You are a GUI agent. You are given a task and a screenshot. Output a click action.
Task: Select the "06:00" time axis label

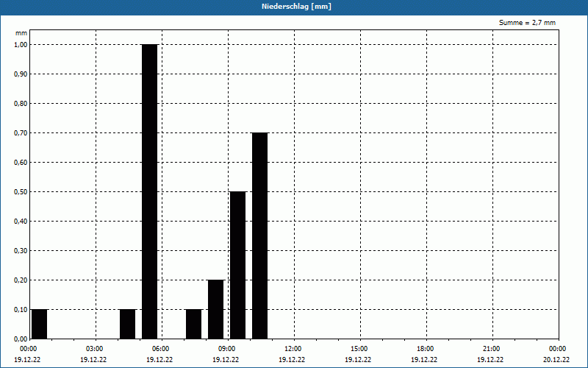[x=161, y=349]
